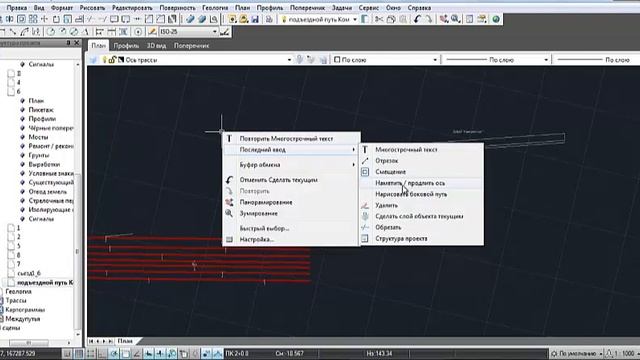Open the ISO-25 dimension style dropdown
This screenshot has width=640, height=360.
tap(215, 32)
